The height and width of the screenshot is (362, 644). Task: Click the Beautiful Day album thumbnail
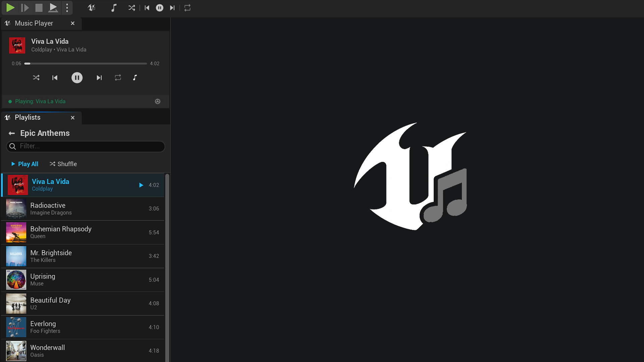16,303
